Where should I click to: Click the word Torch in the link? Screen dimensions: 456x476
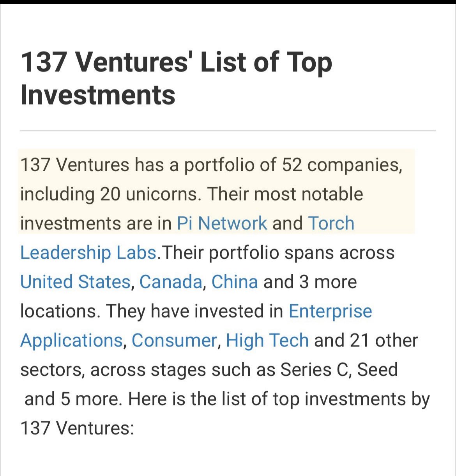(x=331, y=224)
